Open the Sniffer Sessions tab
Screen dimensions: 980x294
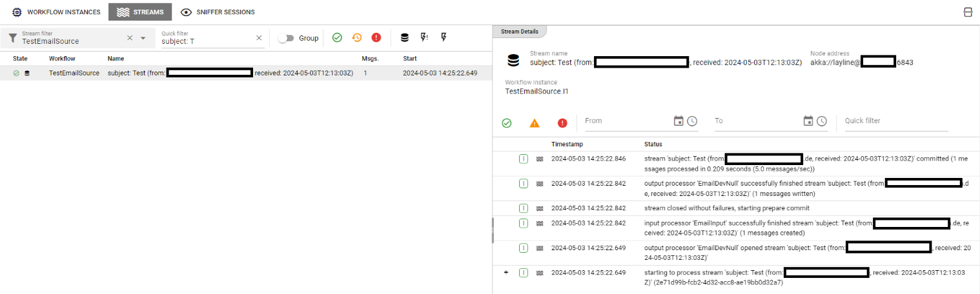(x=218, y=12)
